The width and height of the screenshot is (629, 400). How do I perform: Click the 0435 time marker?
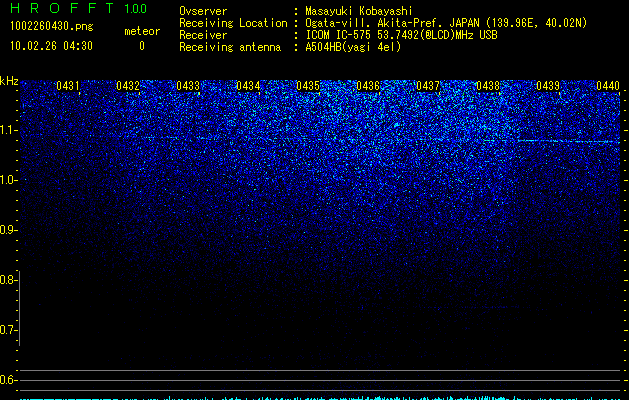point(308,86)
